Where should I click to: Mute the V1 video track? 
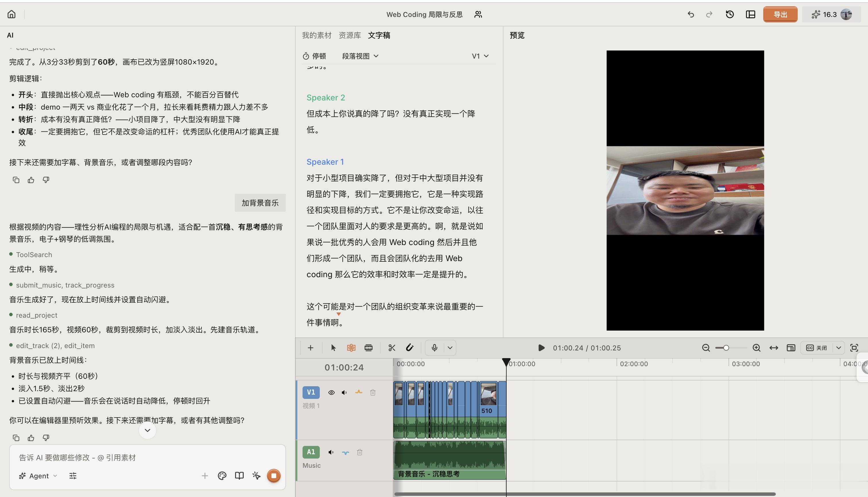(x=344, y=393)
